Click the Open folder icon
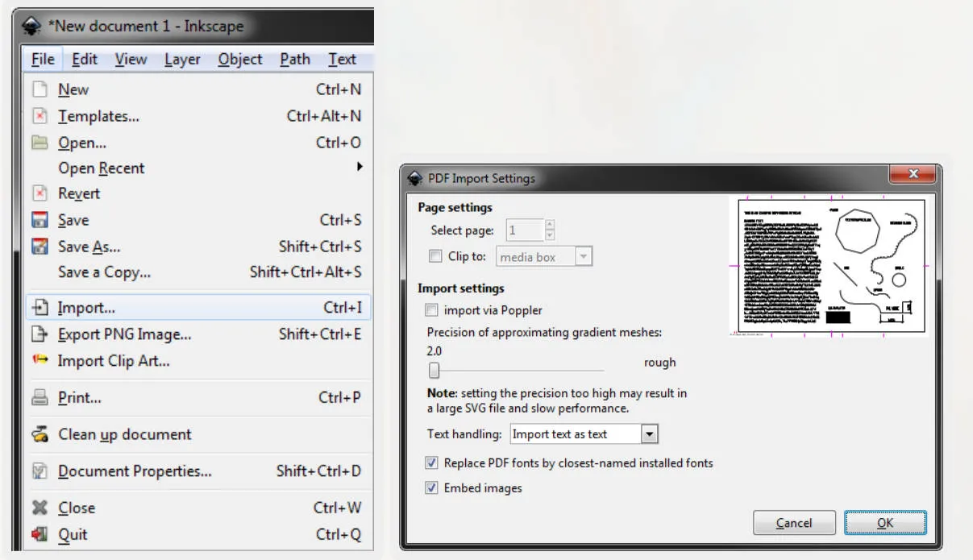Image resolution: width=973 pixels, height=560 pixels. (x=40, y=141)
